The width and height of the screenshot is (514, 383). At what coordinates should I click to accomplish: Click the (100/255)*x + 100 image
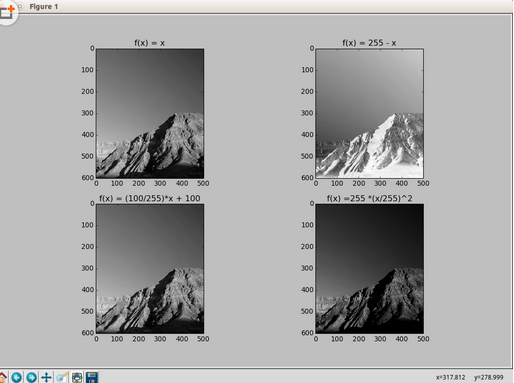pyautogui.click(x=150, y=269)
